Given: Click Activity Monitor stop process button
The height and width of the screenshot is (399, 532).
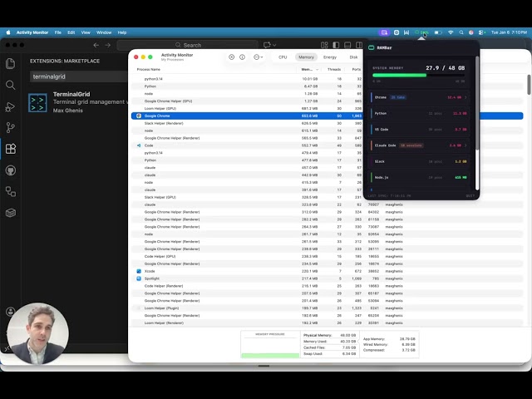Looking at the screenshot, I should (x=231, y=57).
